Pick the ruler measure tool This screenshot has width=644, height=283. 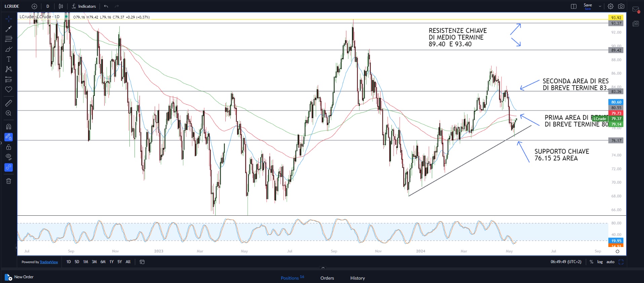(x=9, y=103)
